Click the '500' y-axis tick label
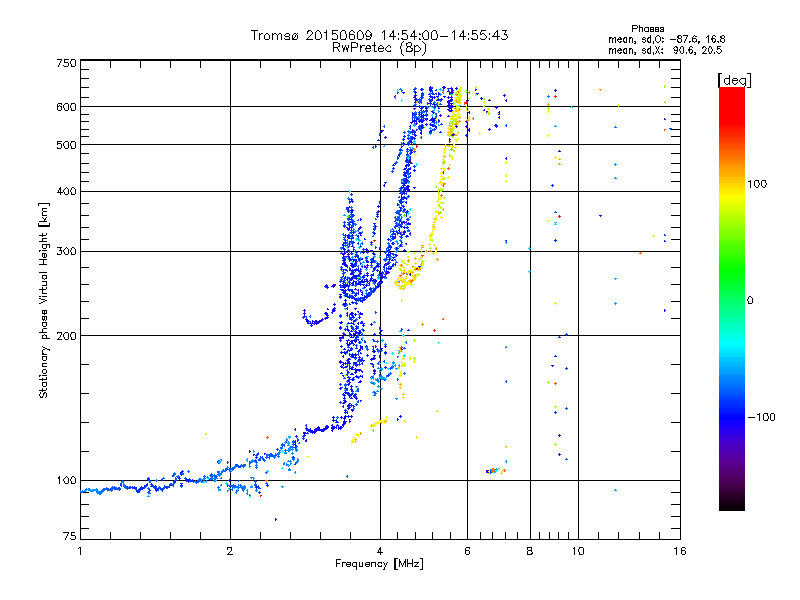The width and height of the screenshot is (800, 600). pos(66,145)
